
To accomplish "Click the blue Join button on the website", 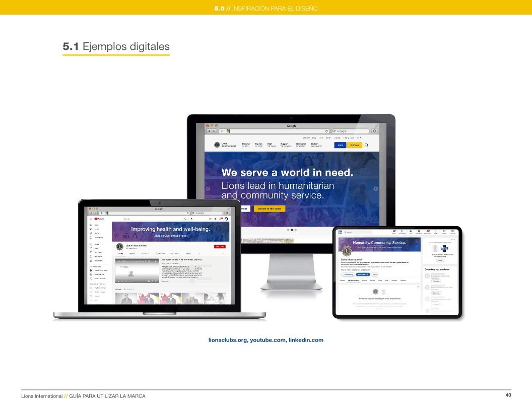I will tap(340, 145).
